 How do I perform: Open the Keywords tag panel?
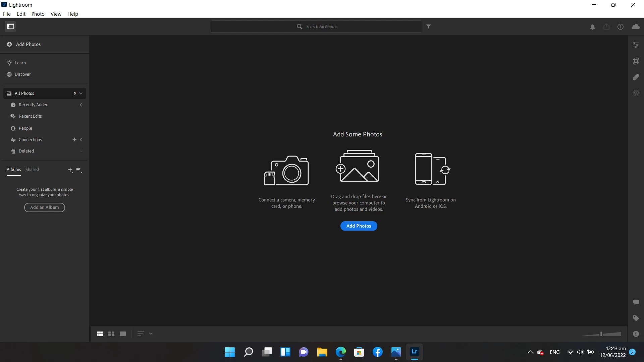click(x=636, y=318)
